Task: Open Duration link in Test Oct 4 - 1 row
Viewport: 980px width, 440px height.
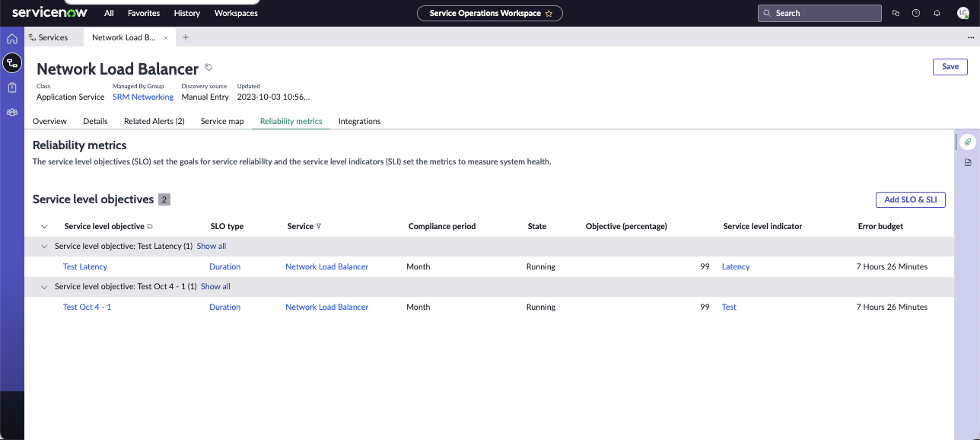Action: 224,307
